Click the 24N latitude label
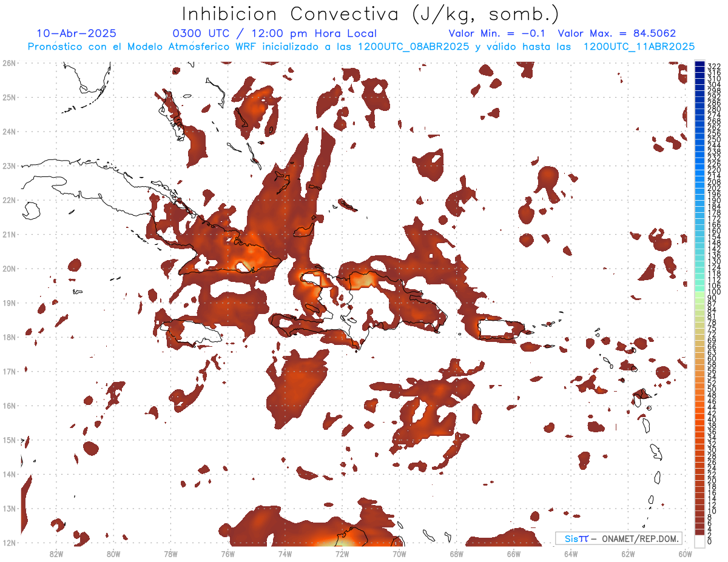 tap(9, 132)
